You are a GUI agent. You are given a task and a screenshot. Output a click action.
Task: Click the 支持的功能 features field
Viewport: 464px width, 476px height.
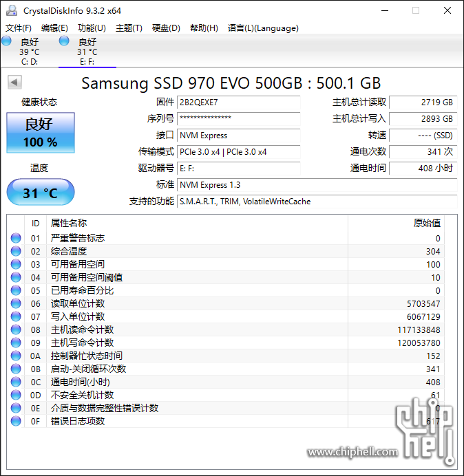[317, 202]
